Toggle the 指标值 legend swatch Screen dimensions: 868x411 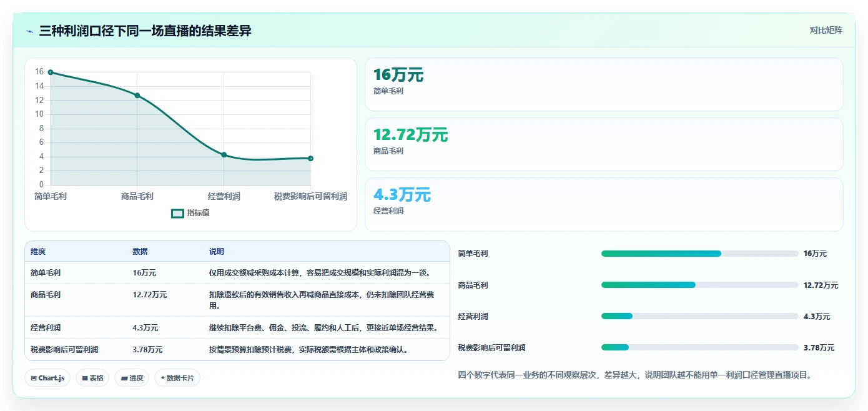[x=177, y=213]
